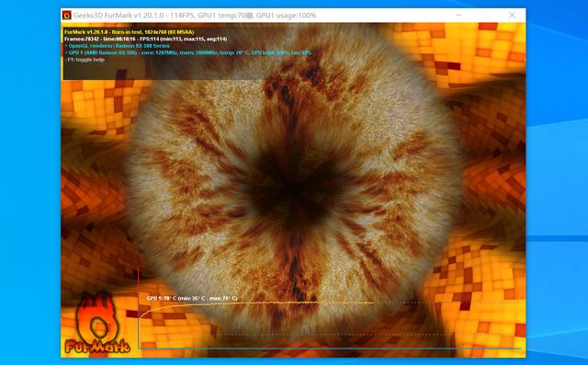588x365 pixels.
Task: Click the Geeks3D FurMark window title text
Action: click(195, 16)
